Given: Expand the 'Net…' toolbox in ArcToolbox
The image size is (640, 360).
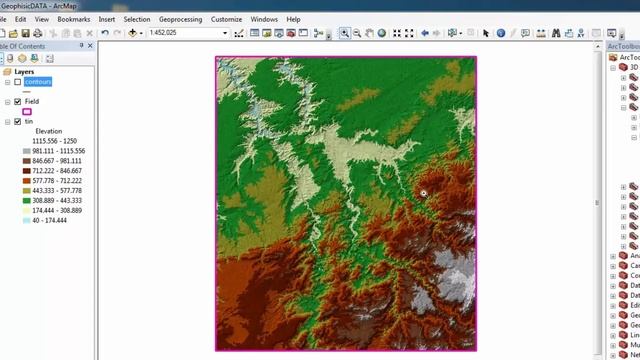Looking at the screenshot, I should pos(613,355).
